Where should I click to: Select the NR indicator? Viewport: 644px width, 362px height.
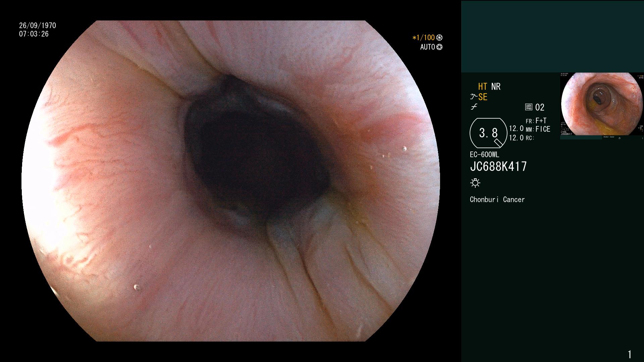(496, 87)
